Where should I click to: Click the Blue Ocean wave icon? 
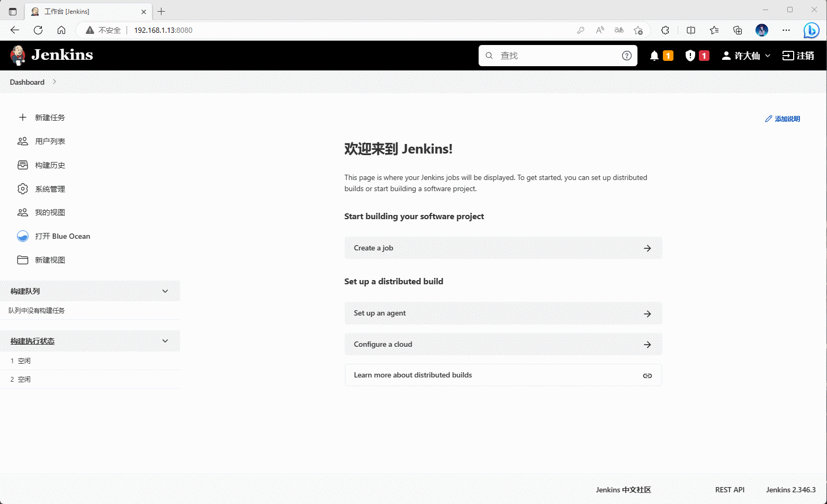(23, 236)
